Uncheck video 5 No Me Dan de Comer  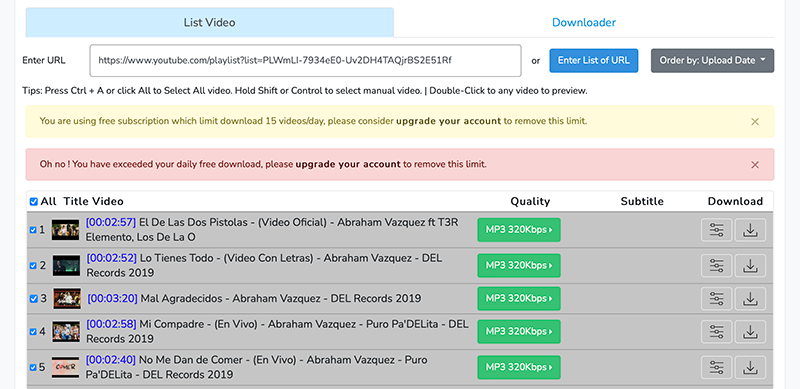pos(33,367)
